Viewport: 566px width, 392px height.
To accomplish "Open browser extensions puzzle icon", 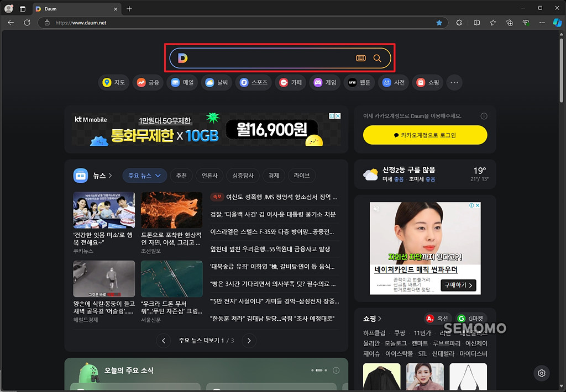I will [x=459, y=23].
